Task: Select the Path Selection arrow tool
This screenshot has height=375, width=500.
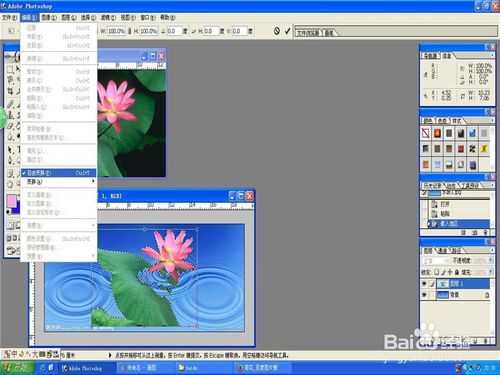Action: click(10, 150)
